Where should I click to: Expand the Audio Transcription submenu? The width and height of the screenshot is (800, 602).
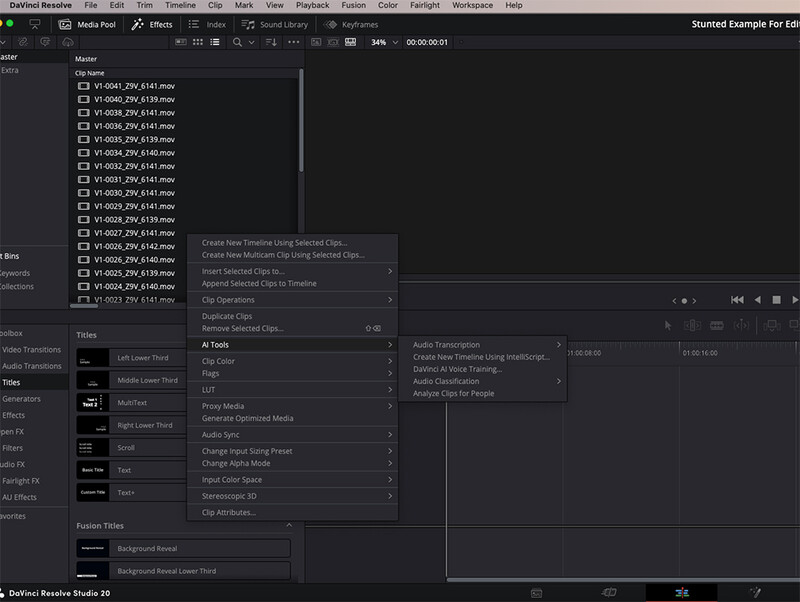click(483, 345)
